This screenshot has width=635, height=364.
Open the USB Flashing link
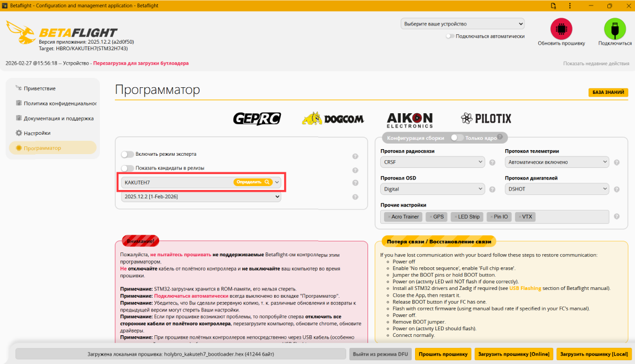525,288
